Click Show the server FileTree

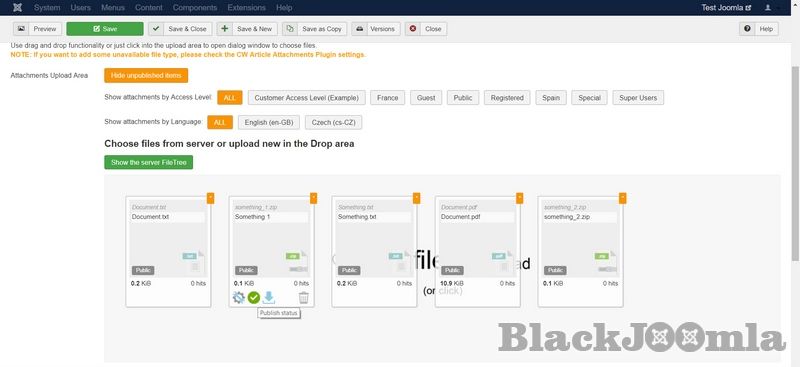coord(148,162)
